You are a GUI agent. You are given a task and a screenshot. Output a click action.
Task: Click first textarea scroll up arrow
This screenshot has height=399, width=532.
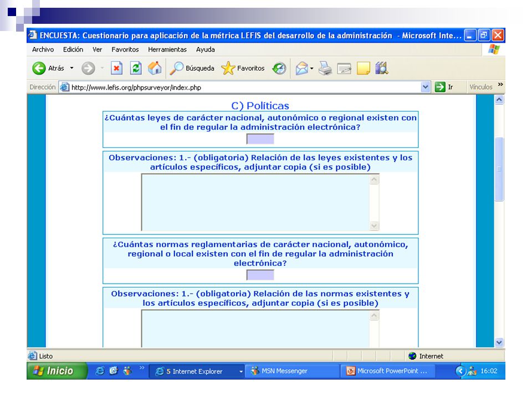(374, 179)
